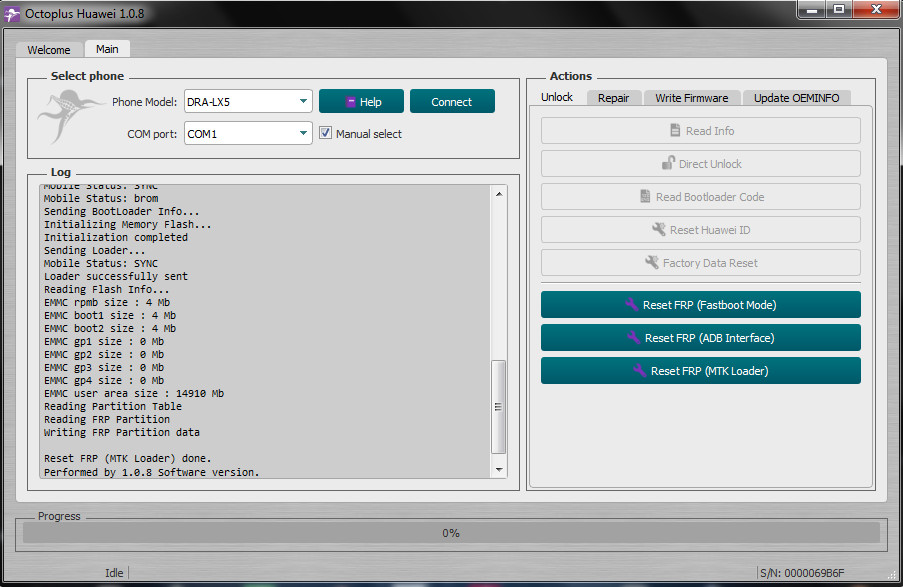The width and height of the screenshot is (903, 587).
Task: Click log line 'Mobile Status: brom'
Action: [101, 198]
